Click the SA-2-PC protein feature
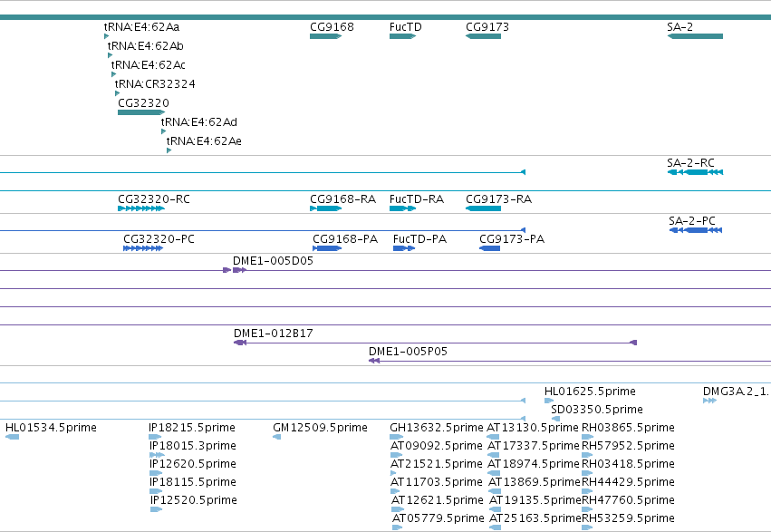771x532 pixels. (696, 230)
